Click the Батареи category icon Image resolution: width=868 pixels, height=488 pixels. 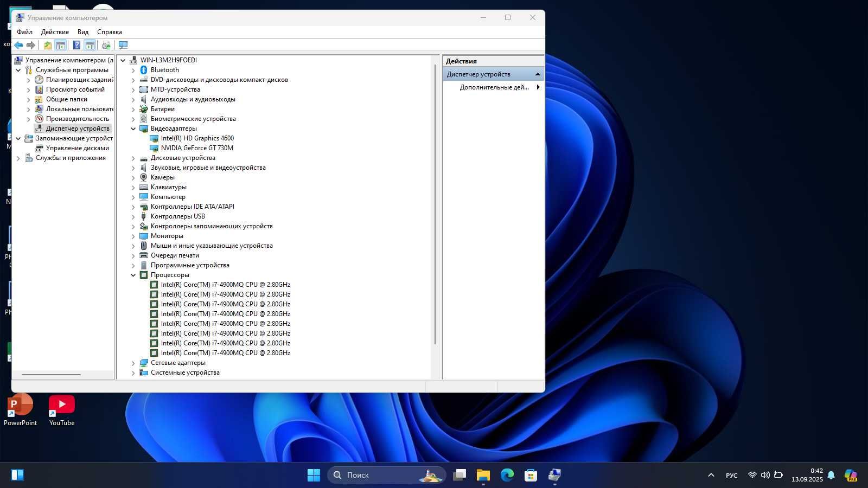point(144,109)
